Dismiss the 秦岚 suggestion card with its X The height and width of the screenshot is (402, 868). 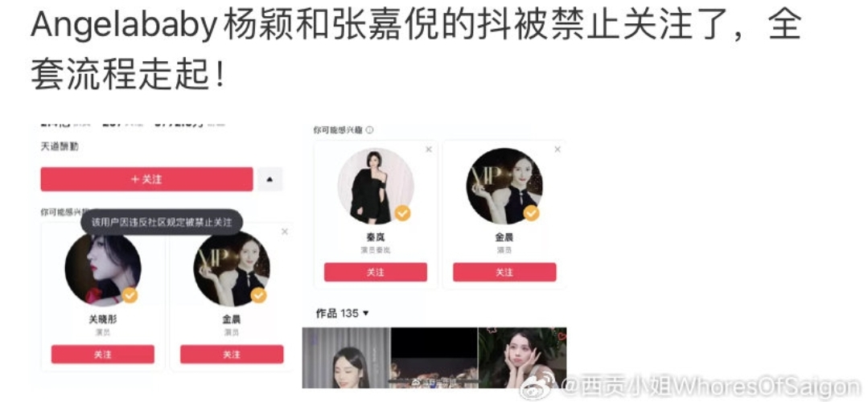429,150
